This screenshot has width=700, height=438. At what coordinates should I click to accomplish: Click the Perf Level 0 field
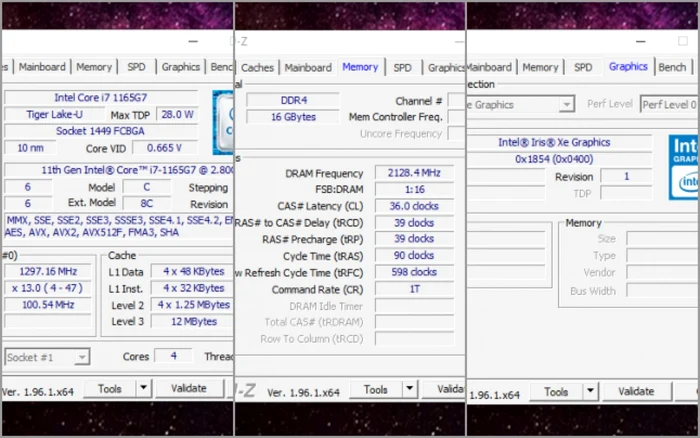point(669,104)
